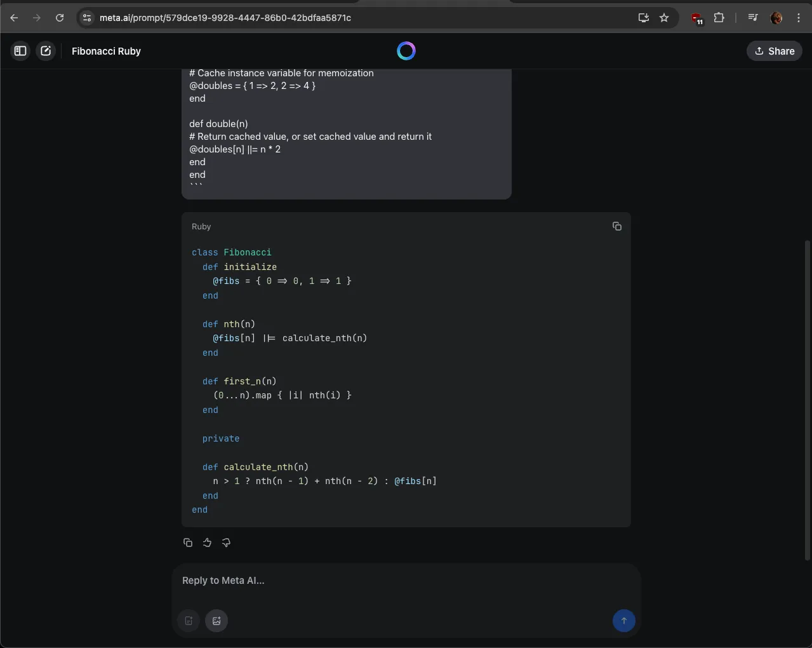Open the Extensions puzzle icon

[719, 18]
